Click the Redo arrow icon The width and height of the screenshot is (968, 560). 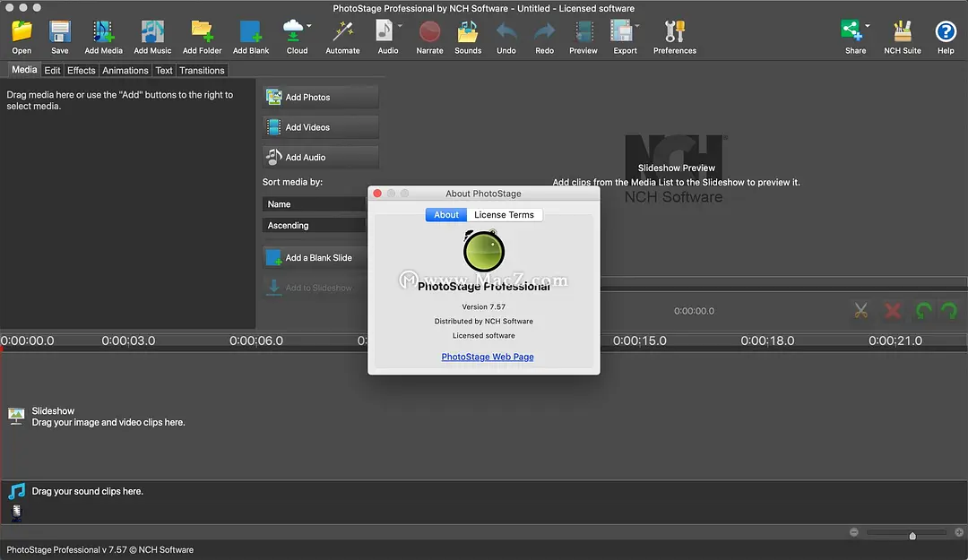[x=545, y=31]
